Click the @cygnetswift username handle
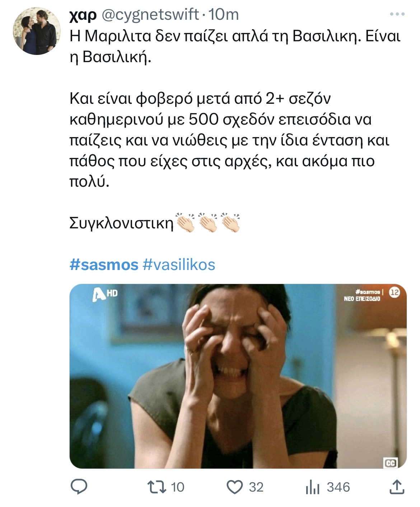420x507 pixels. point(150,15)
